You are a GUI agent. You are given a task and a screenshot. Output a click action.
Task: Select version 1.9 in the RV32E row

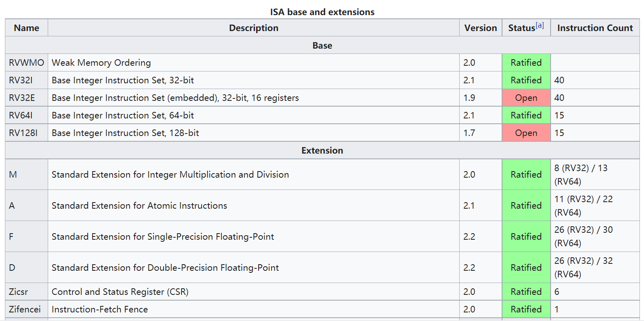pyautogui.click(x=469, y=98)
